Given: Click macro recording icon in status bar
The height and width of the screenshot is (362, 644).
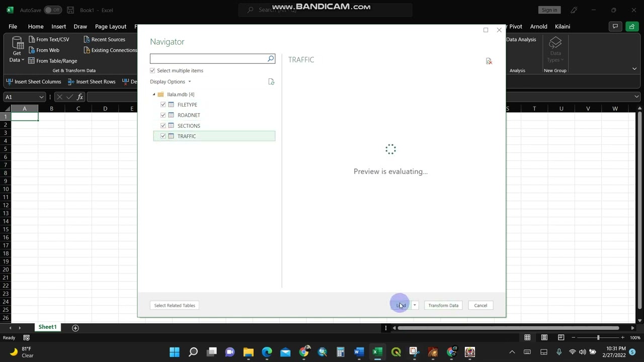Looking at the screenshot, I should click(x=27, y=338).
